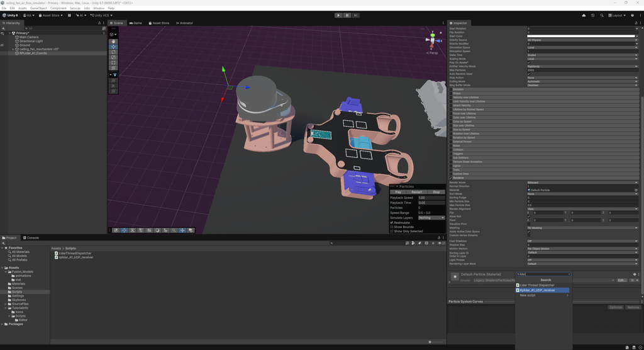Lock the Inspector panel
The image size is (644, 350).
[x=636, y=23]
